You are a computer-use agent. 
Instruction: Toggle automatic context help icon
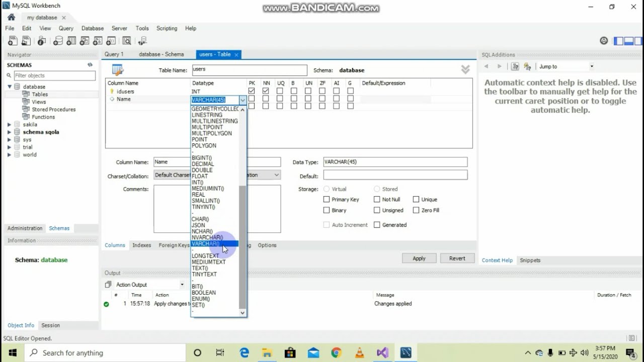click(527, 66)
